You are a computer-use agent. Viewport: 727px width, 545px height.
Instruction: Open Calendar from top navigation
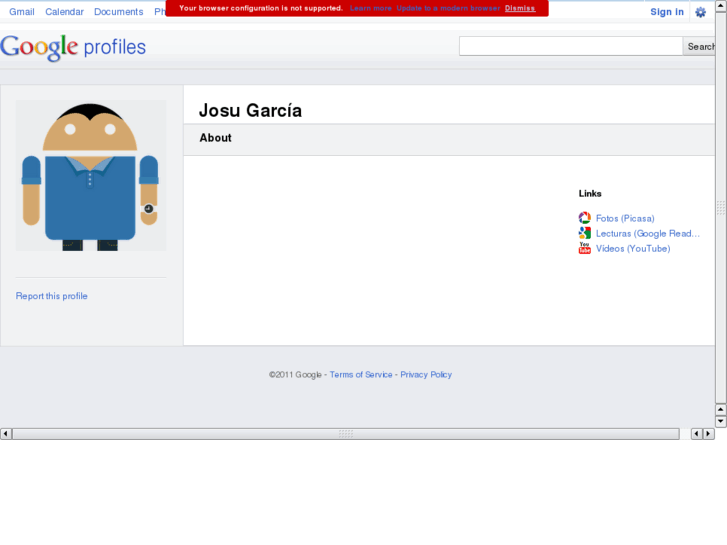click(64, 12)
